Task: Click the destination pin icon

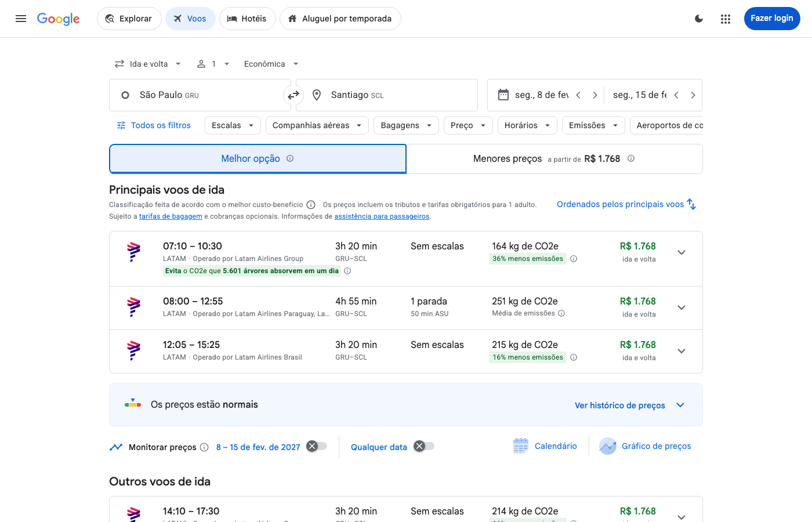Action: (317, 95)
